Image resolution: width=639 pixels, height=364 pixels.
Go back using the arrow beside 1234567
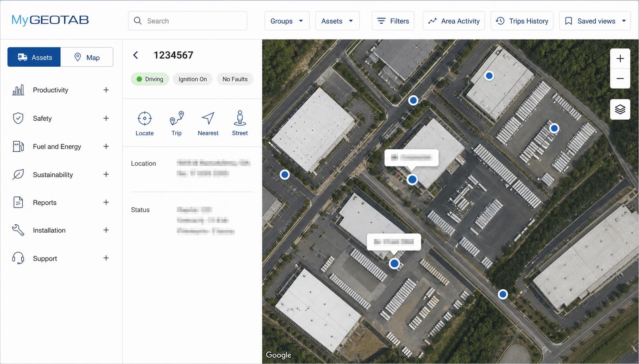[x=136, y=55]
